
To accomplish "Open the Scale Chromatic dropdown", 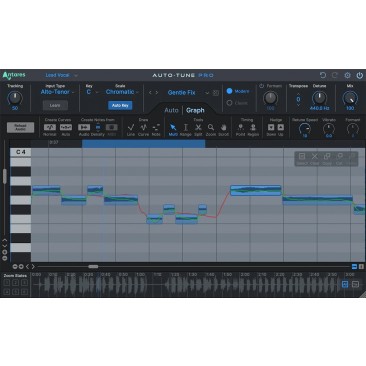I will (x=122, y=92).
